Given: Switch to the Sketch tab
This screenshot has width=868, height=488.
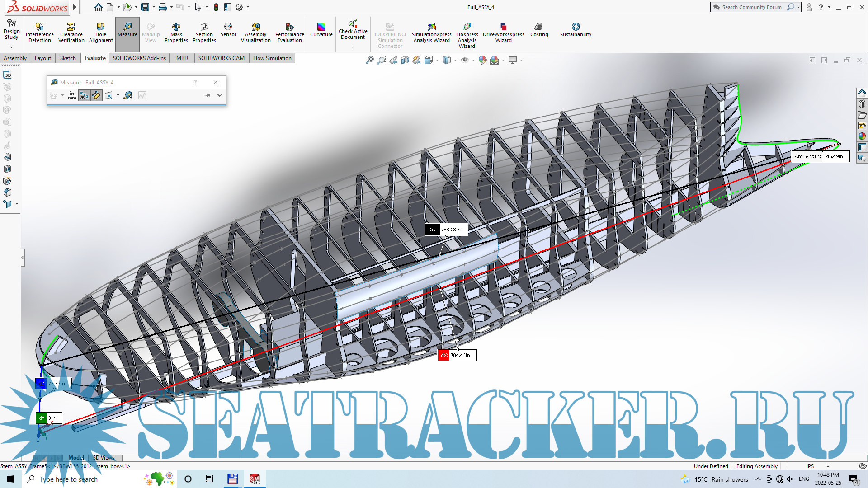Looking at the screenshot, I should coord(68,58).
